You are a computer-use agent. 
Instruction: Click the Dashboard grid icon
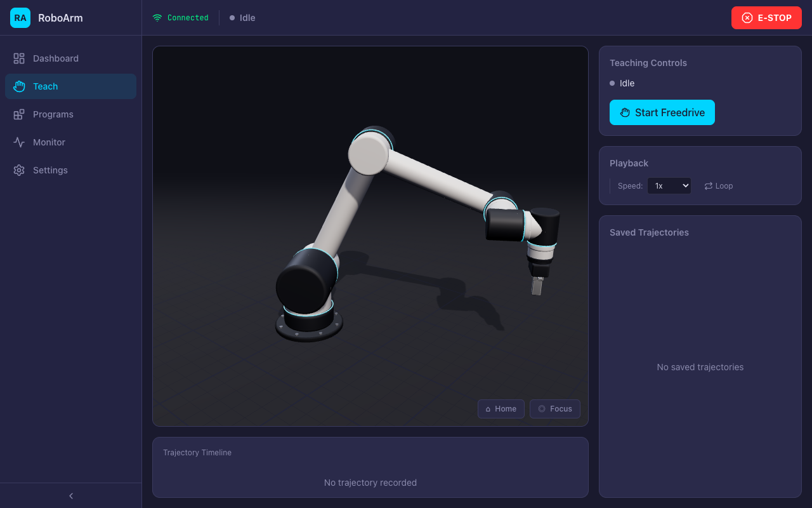point(19,58)
